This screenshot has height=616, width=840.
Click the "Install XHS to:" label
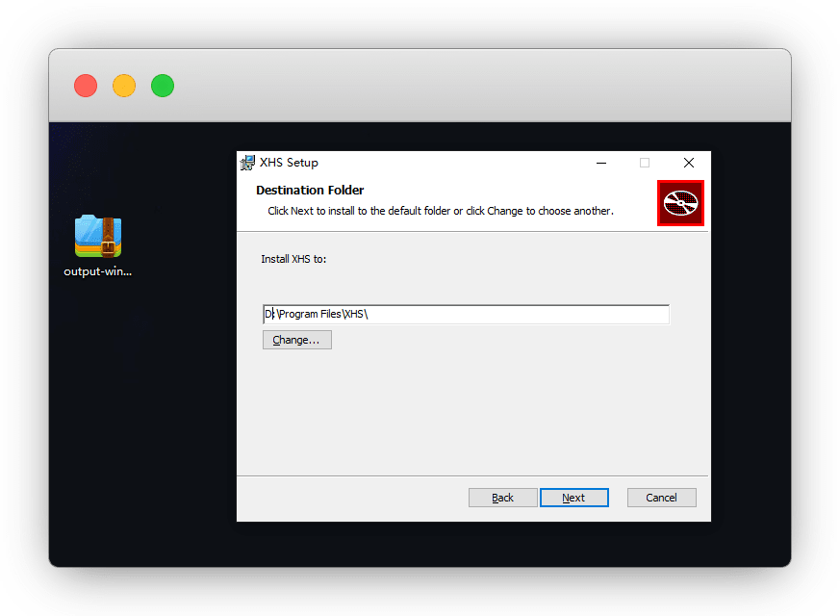coord(293,260)
